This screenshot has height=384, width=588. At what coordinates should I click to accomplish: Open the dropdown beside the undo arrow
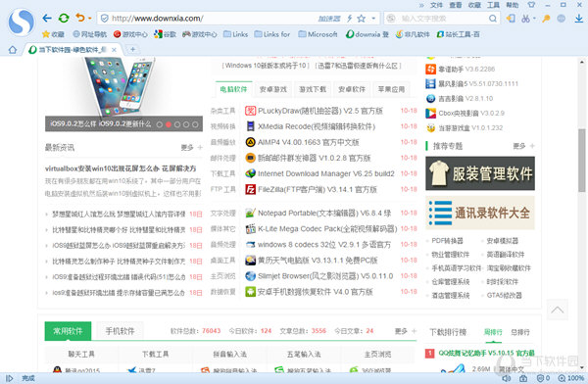[x=90, y=18]
